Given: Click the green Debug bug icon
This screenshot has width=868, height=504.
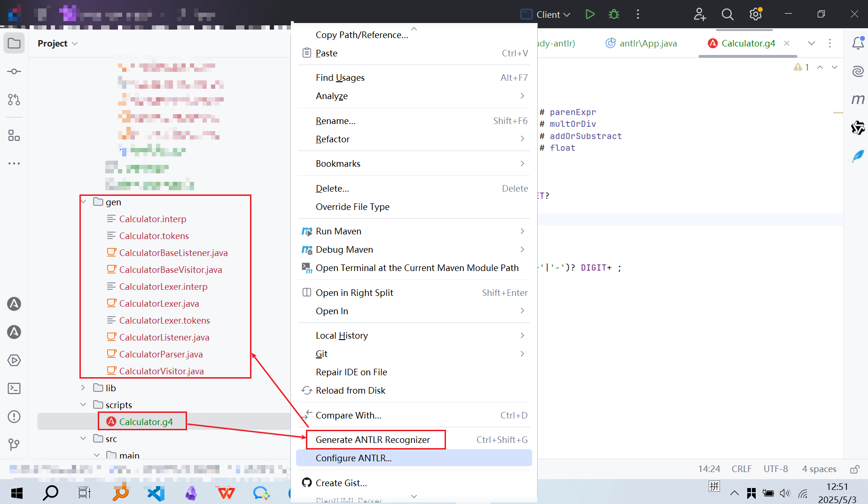Looking at the screenshot, I should click(x=614, y=14).
